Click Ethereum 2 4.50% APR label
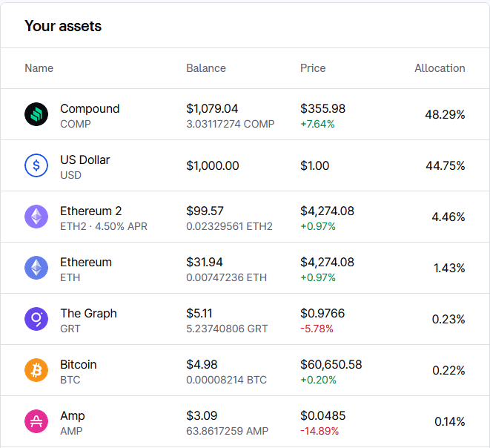 (x=122, y=226)
